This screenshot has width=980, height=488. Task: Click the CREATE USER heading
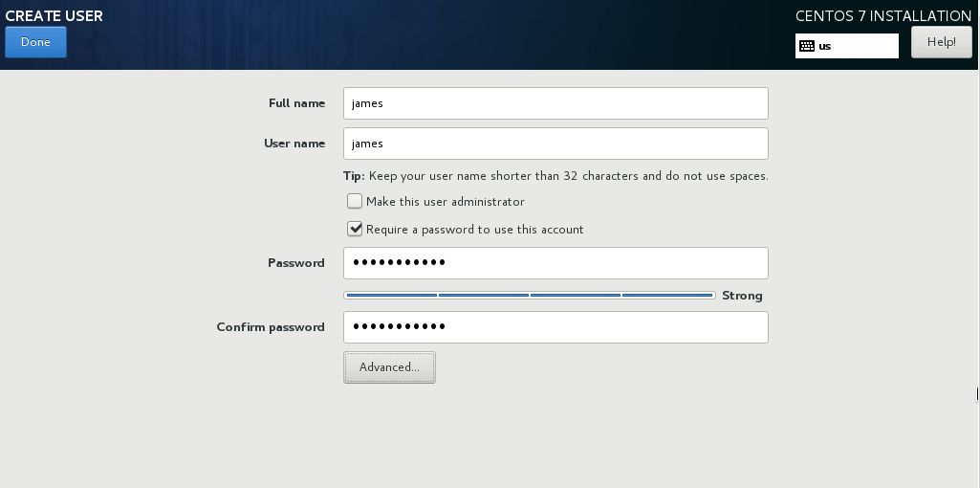54,16
